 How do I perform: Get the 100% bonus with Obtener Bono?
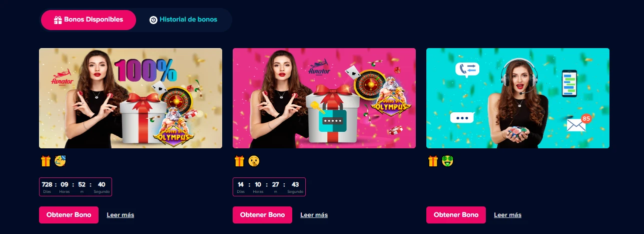click(x=69, y=215)
